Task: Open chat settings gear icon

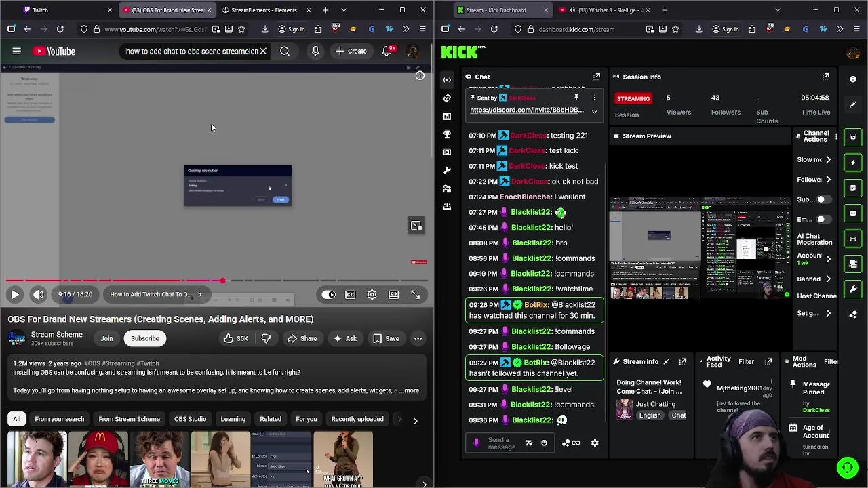Action: pos(595,443)
